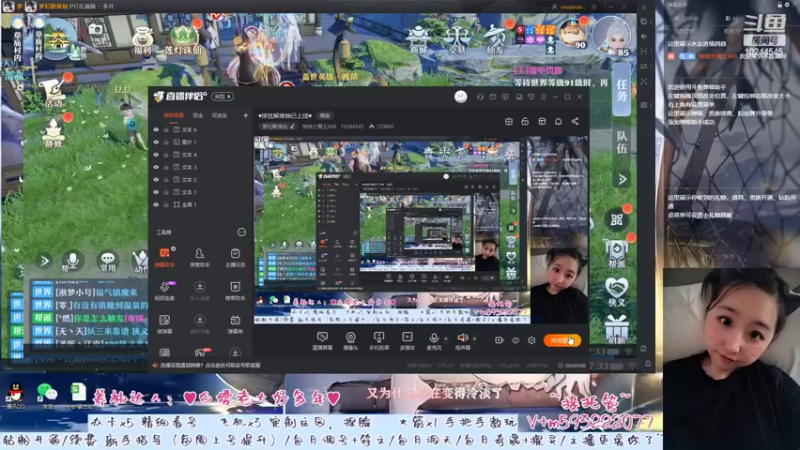Expand the game right panel arrow
Screen dimensions: 800x450
tap(621, 179)
